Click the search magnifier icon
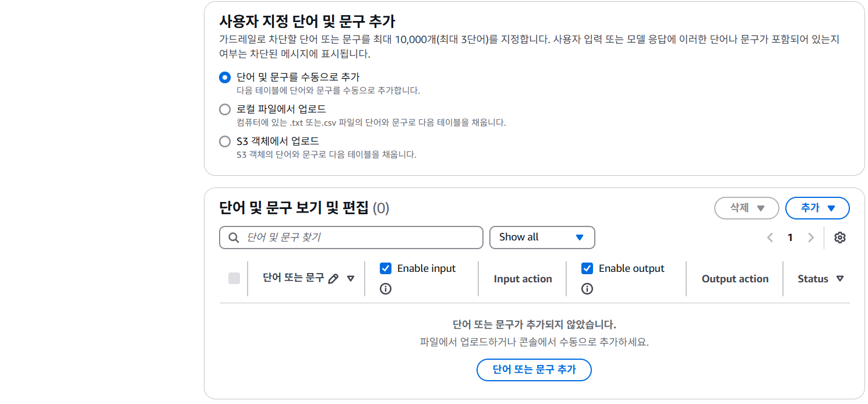868x404 pixels. (x=234, y=238)
